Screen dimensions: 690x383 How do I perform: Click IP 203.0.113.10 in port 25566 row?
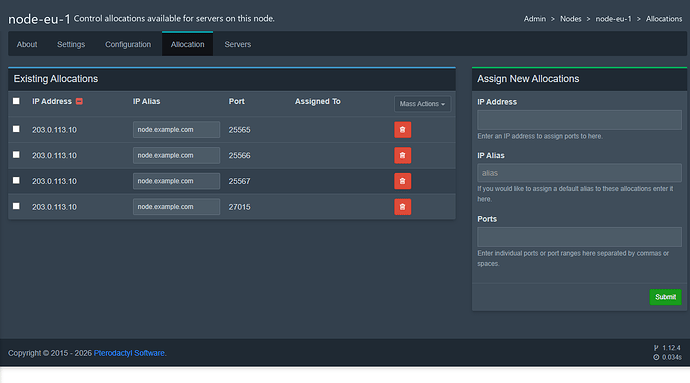(x=54, y=155)
